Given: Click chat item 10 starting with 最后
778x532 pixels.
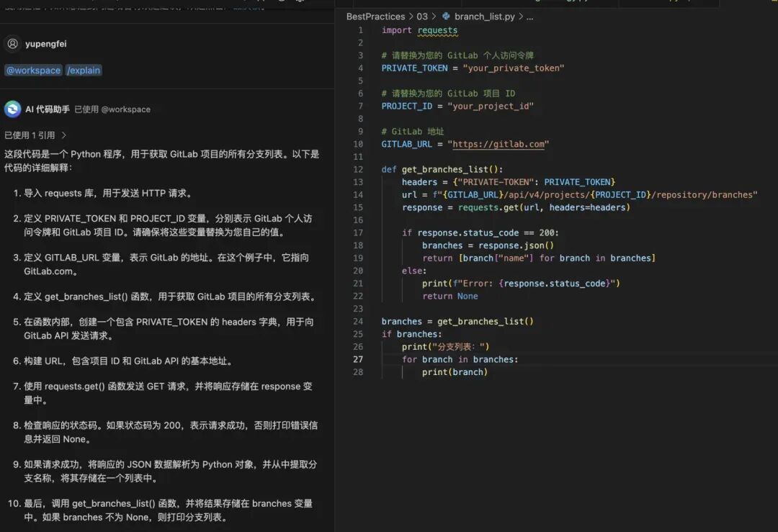Looking at the screenshot, I should coord(160,510).
